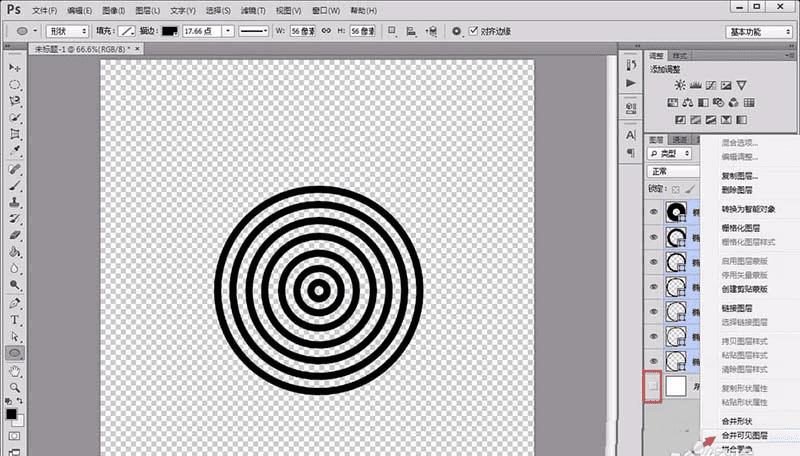
Task: Select the Zoom tool
Action: click(15, 387)
